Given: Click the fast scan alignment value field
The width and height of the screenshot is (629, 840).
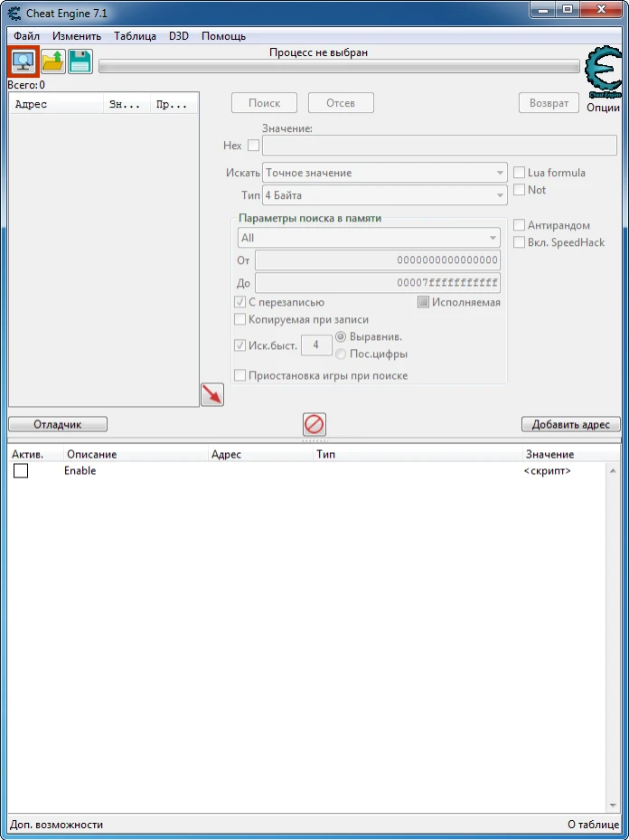Looking at the screenshot, I should tap(316, 345).
